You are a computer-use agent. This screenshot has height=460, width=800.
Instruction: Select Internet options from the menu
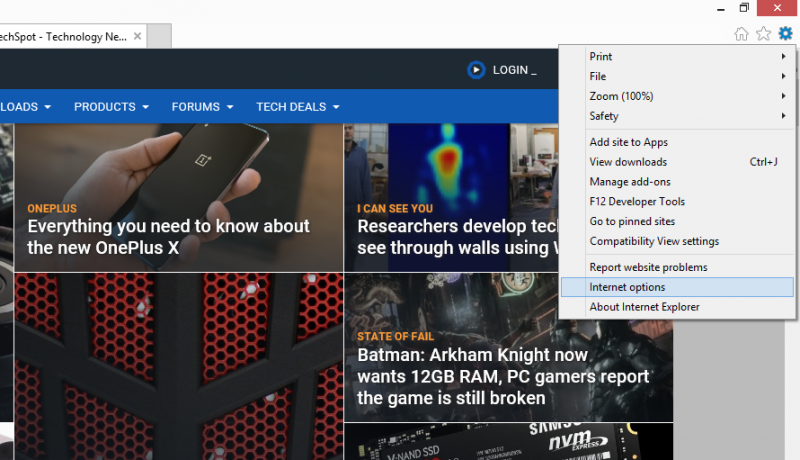pyautogui.click(x=627, y=287)
